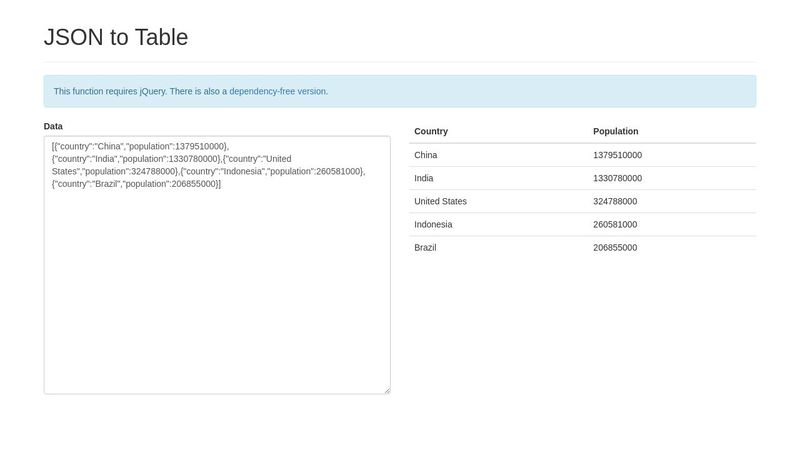Open the dependency-free version link
This screenshot has height=450, width=800.
(x=278, y=91)
